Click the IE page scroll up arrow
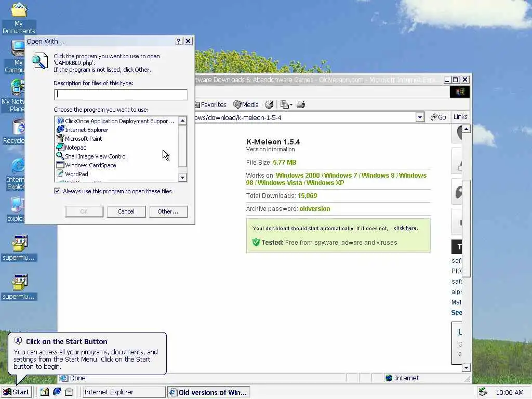532x399 pixels. (466, 129)
